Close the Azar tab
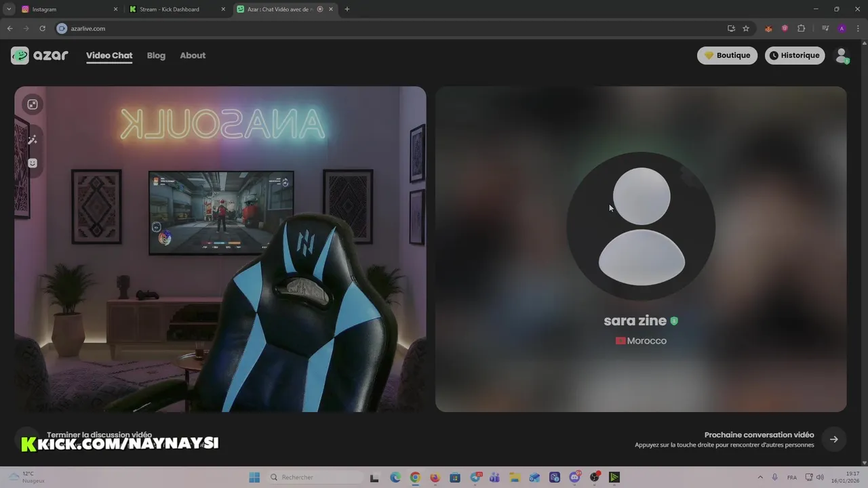Image resolution: width=868 pixels, height=488 pixels. click(331, 9)
